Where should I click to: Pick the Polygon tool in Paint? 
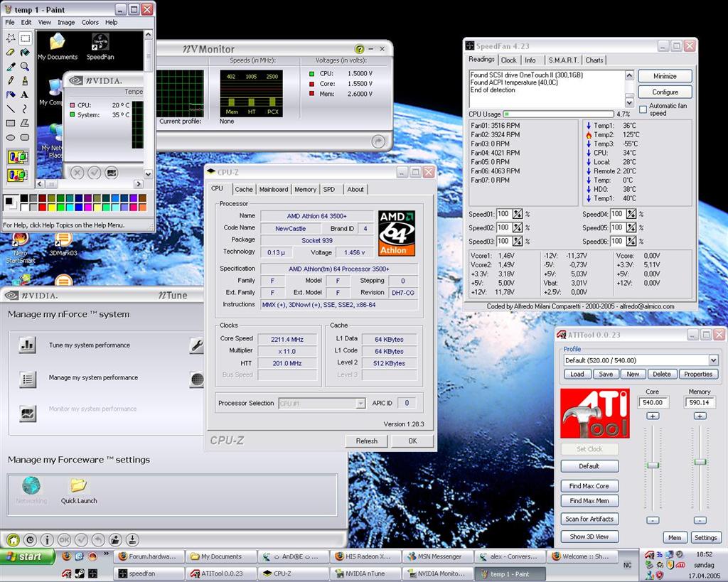pos(25,123)
